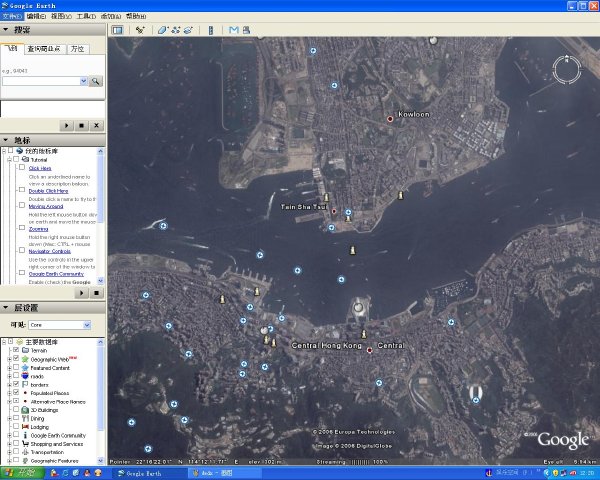600x480 pixels.
Task: Click the Terrain folder layer icon
Action: coord(25,350)
